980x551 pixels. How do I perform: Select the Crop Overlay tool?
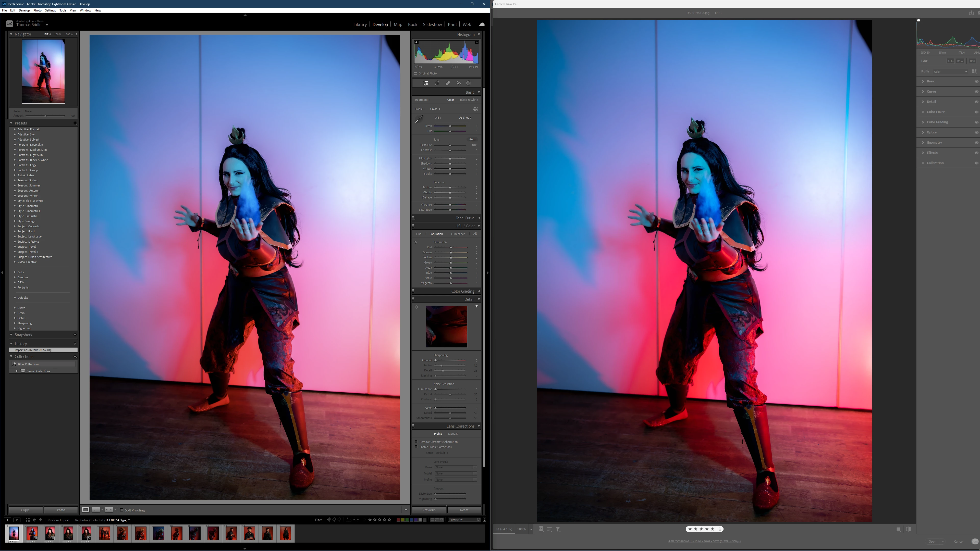pyautogui.click(x=437, y=83)
